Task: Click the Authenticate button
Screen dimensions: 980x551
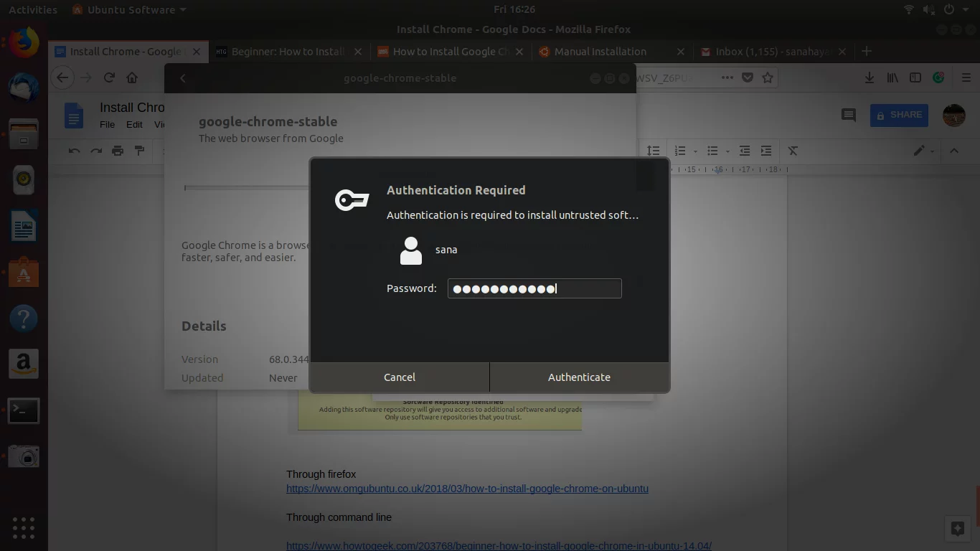Action: coord(579,377)
